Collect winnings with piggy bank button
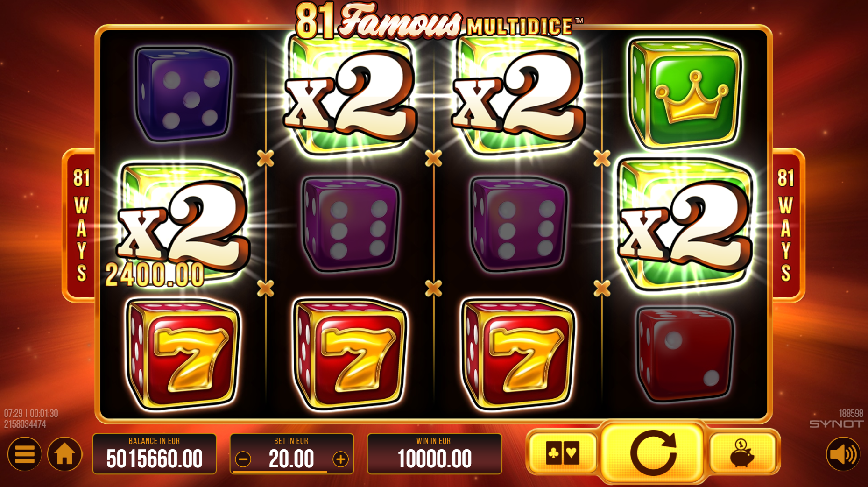 [742, 453]
